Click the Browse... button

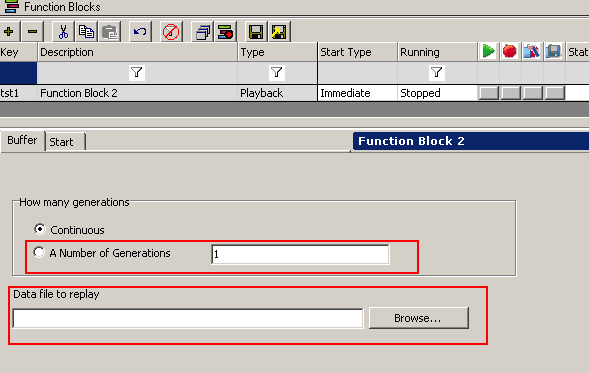pos(418,318)
